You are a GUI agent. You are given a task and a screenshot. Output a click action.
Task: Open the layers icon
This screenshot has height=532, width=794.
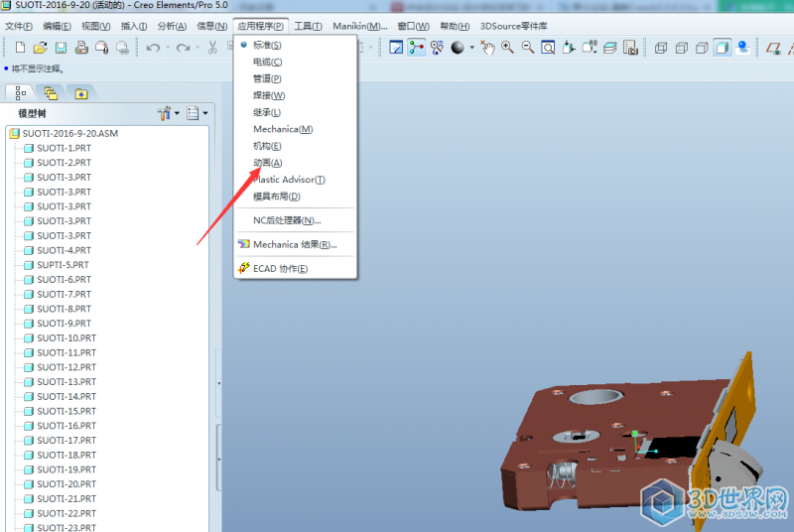pyautogui.click(x=610, y=48)
